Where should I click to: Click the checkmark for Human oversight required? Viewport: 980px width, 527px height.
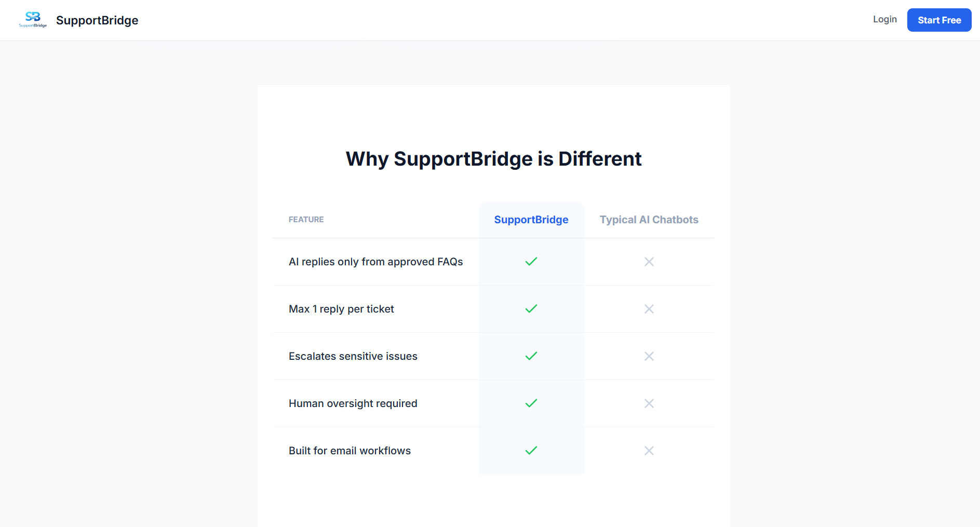pos(531,403)
